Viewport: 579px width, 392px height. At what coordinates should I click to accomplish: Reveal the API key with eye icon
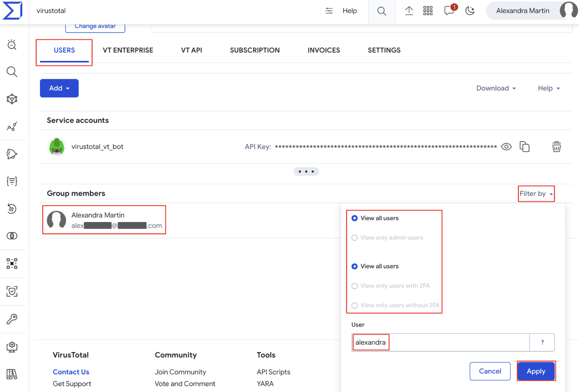[x=506, y=147]
